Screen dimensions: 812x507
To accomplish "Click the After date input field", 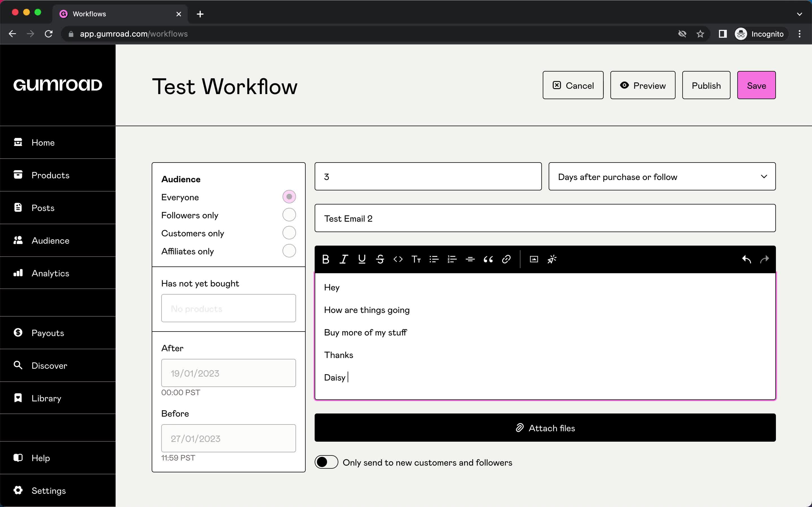I will [228, 373].
